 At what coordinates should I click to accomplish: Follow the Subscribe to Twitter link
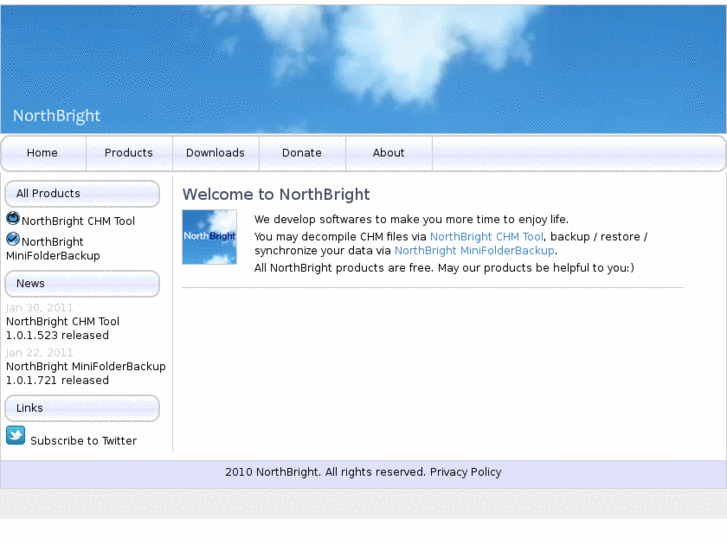tap(83, 441)
